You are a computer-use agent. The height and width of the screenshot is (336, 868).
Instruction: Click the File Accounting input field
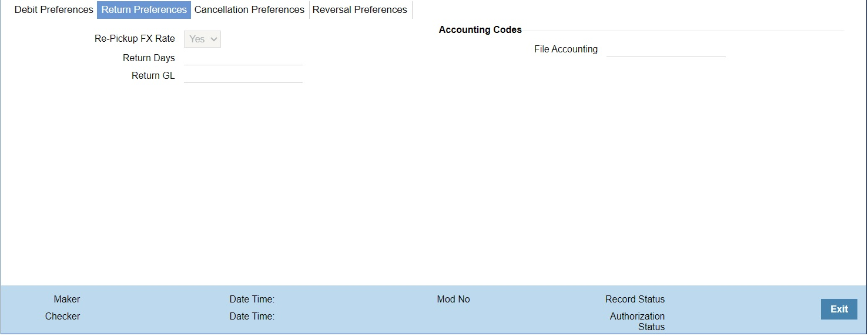[665, 49]
